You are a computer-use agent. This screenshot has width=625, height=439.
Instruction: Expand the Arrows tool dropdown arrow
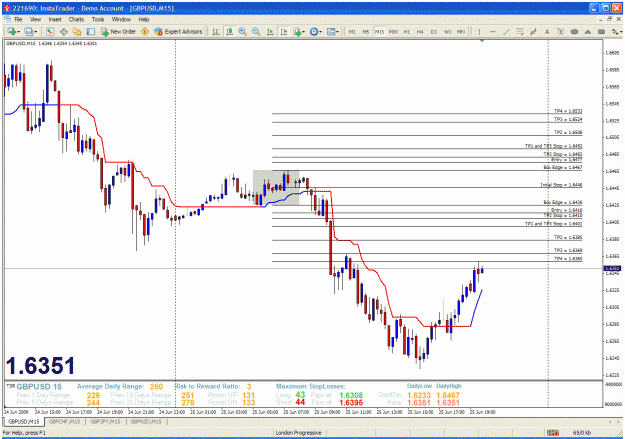pos(621,32)
